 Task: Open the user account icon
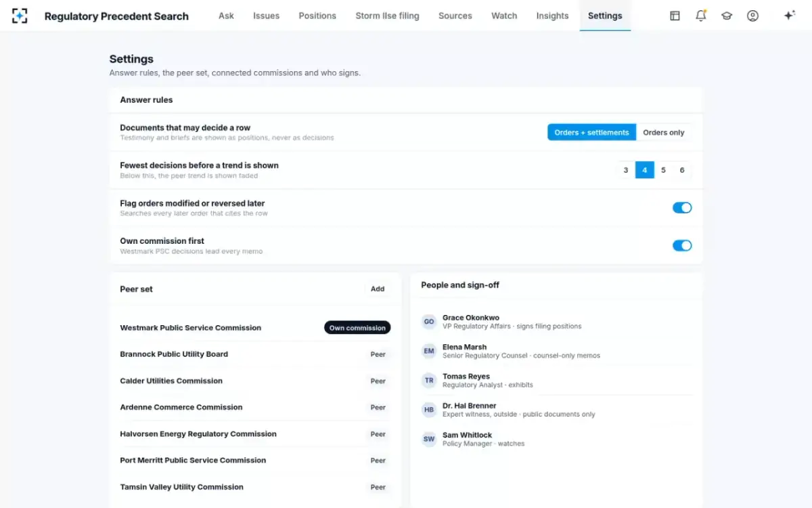(752, 16)
